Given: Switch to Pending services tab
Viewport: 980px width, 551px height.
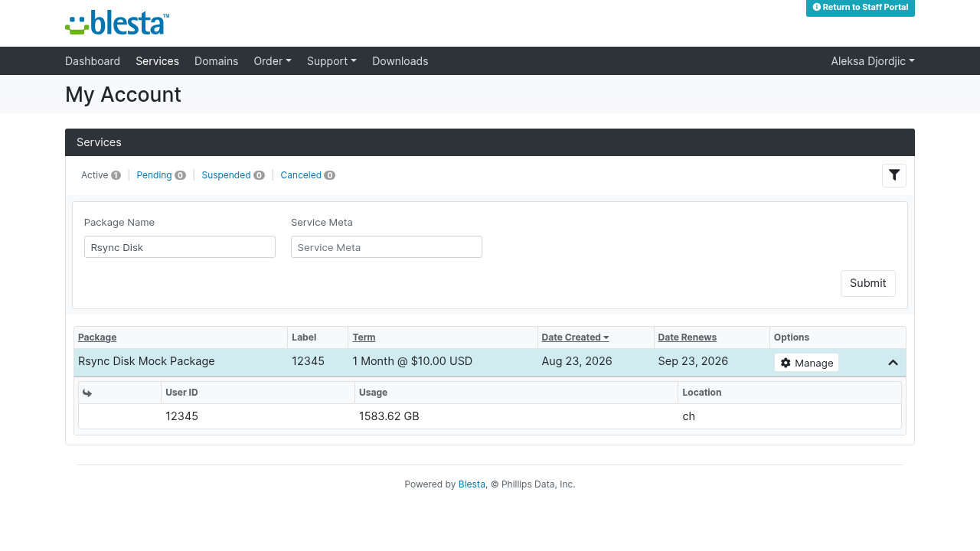Looking at the screenshot, I should [x=161, y=175].
